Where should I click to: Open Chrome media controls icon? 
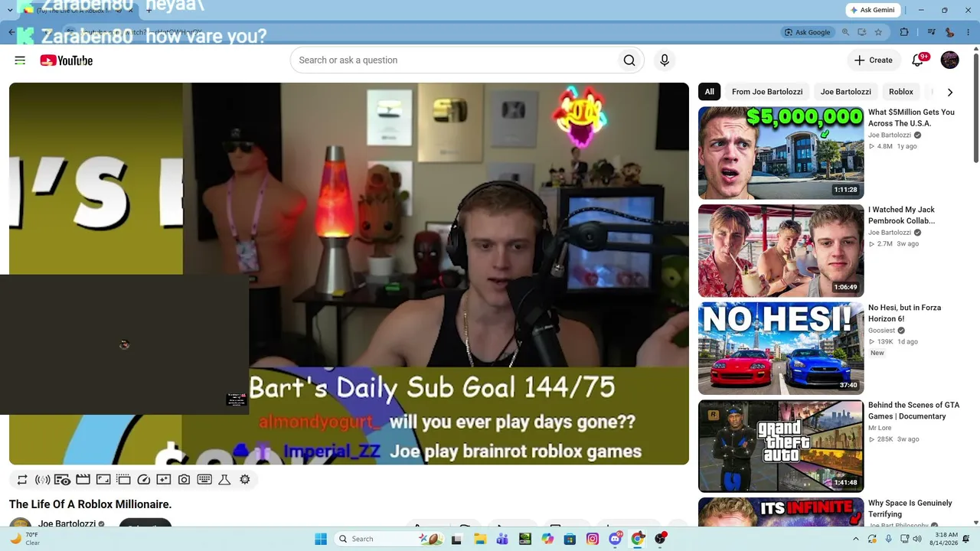point(931,32)
